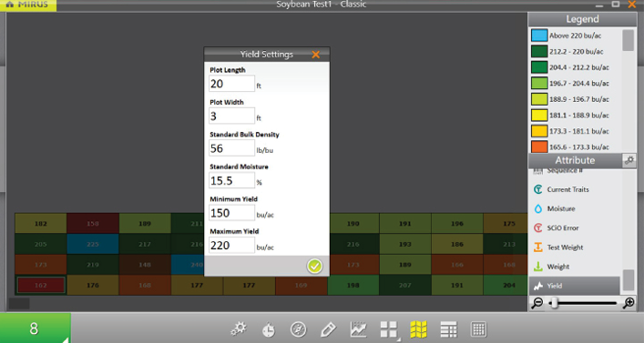Switch to the four-square grid view
The width and height of the screenshot is (644, 343).
tap(389, 329)
